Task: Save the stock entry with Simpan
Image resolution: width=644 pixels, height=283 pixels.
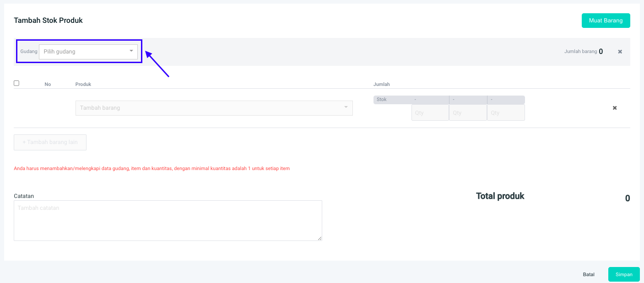Action: [624, 274]
